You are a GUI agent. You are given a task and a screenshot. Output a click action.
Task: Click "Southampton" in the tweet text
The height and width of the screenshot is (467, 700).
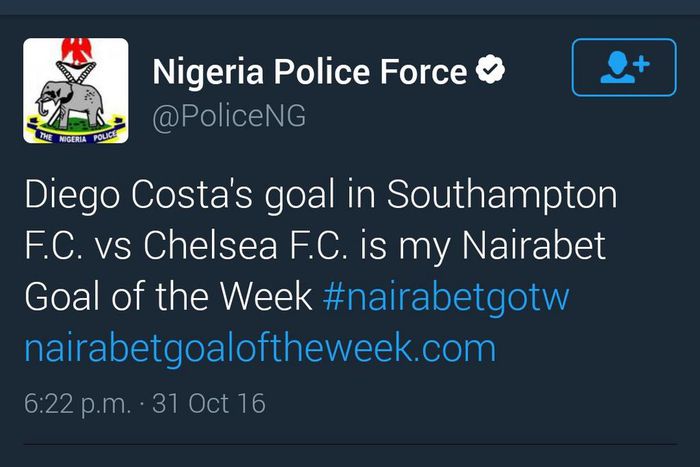pos(501,196)
